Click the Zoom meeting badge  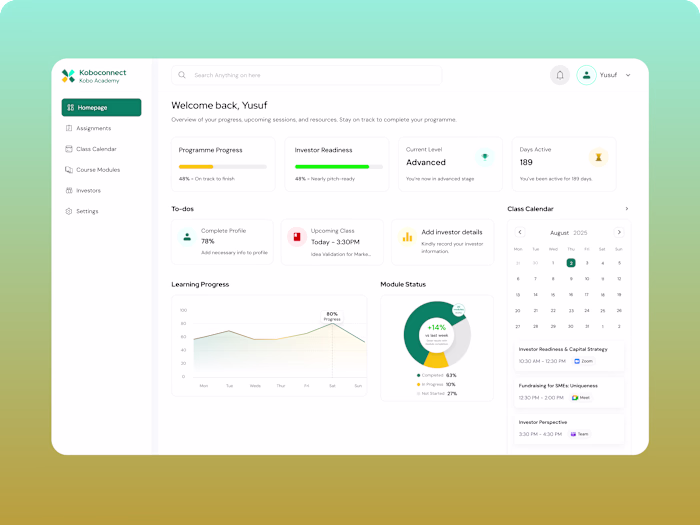coord(583,361)
